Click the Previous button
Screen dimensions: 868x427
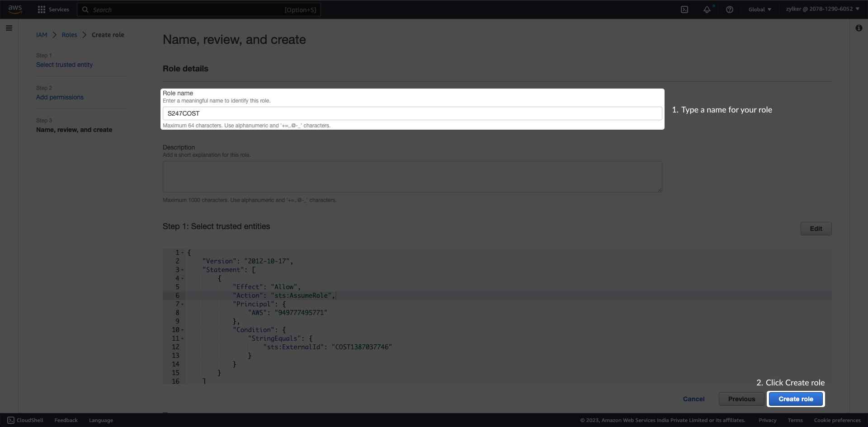click(741, 399)
